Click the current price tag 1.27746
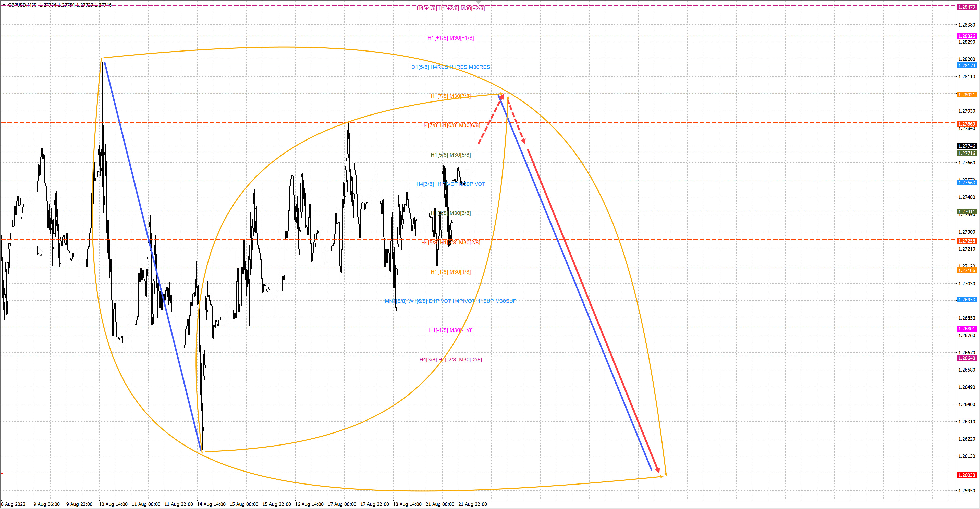Viewport: 980px width, 509px height. 966,146
